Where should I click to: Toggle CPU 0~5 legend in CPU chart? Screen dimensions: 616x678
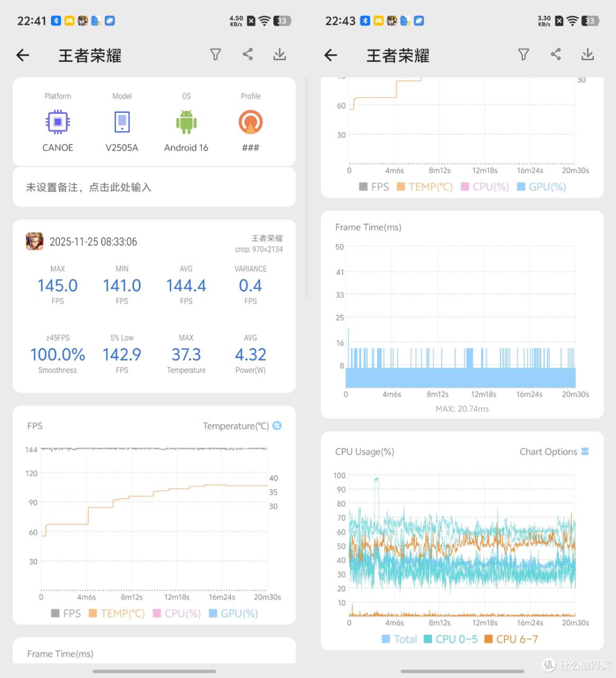point(451,639)
